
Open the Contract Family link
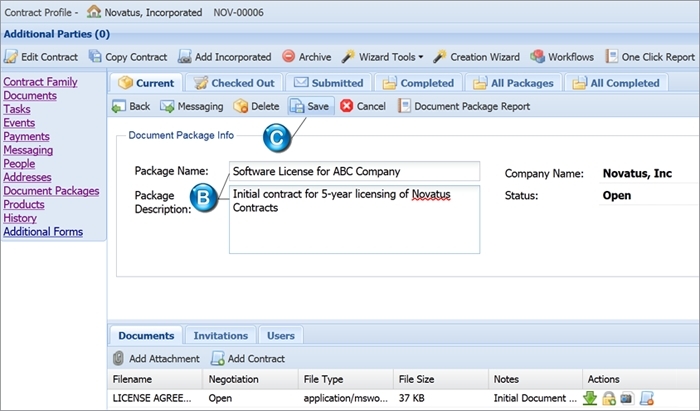40,82
